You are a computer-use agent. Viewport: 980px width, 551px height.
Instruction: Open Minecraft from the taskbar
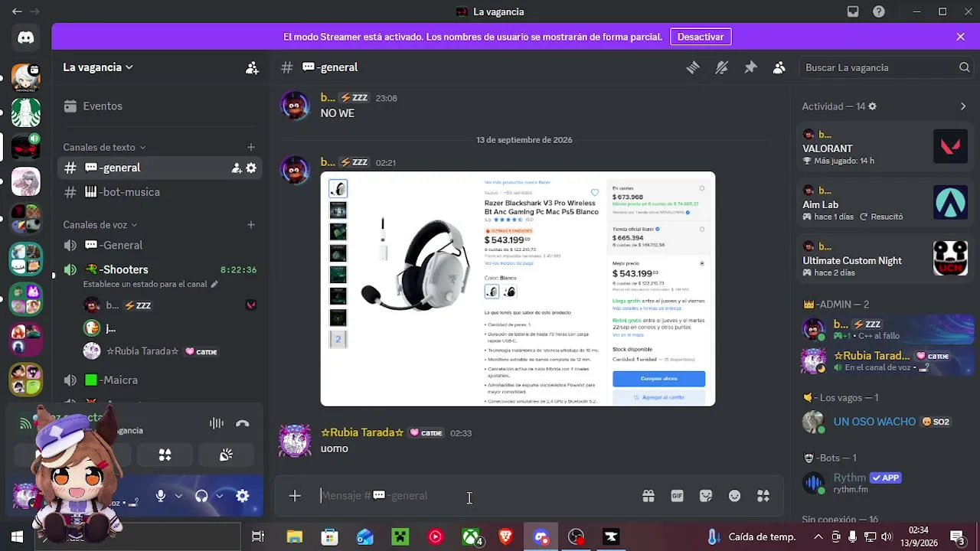pos(400,536)
